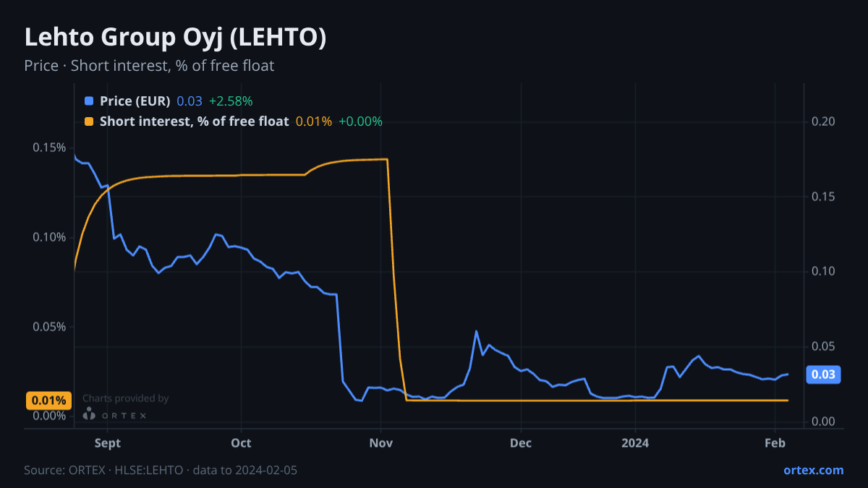Click the 2024 x-axis label
Viewport: 868px width, 488px height.
pyautogui.click(x=635, y=442)
